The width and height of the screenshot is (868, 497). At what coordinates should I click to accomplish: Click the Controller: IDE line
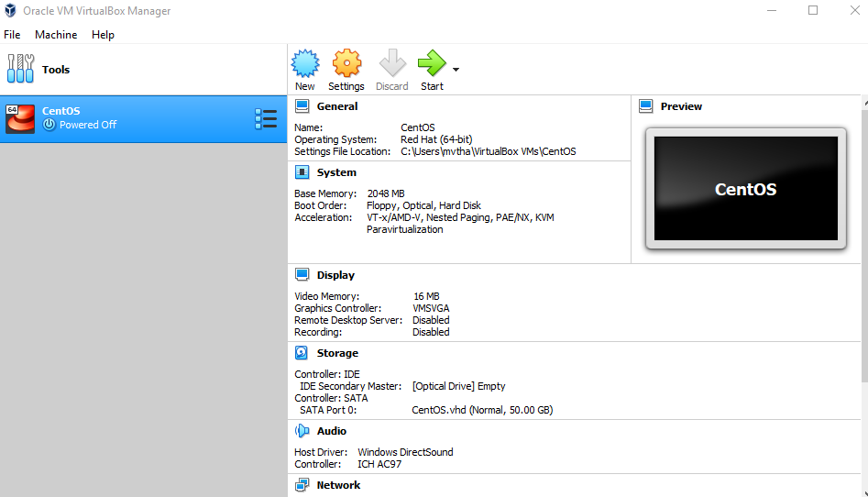(327, 374)
